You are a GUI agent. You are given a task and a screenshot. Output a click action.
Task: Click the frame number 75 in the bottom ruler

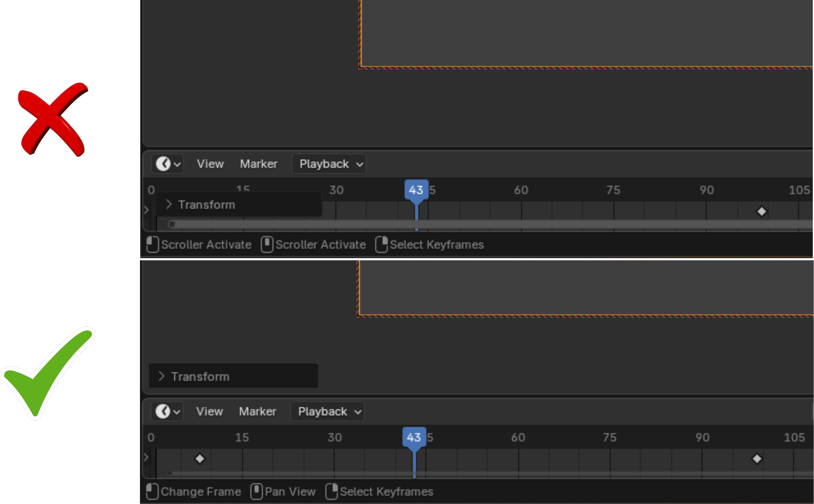pyautogui.click(x=610, y=438)
